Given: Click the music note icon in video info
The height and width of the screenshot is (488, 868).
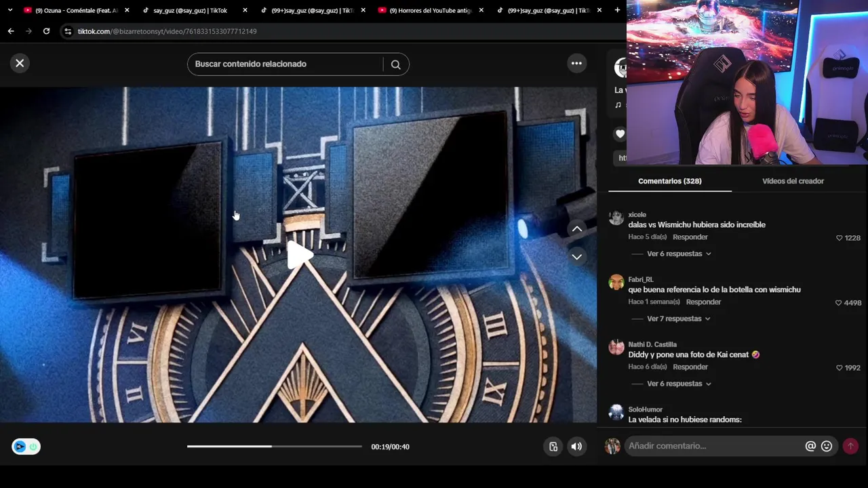Looking at the screenshot, I should [618, 105].
